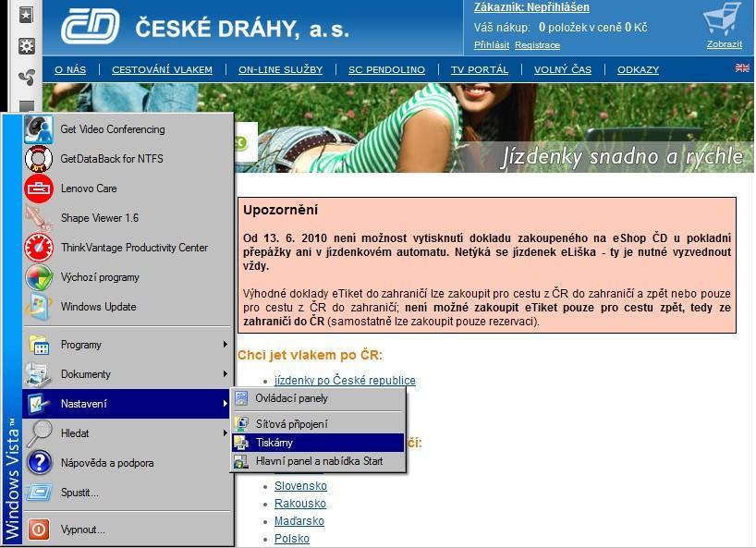Open the O NÁS navigation link
Viewport: 756px width, 548px height.
point(70,69)
